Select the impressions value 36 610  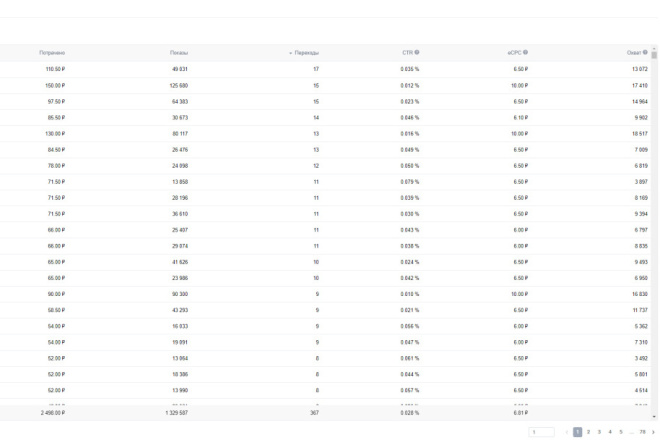pyautogui.click(x=180, y=214)
